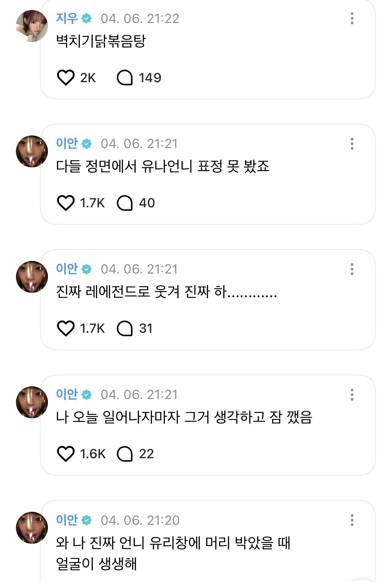Expand the three-dot menu for the 유나언니 표정 post
The width and height of the screenshot is (392, 582).
[x=352, y=144]
